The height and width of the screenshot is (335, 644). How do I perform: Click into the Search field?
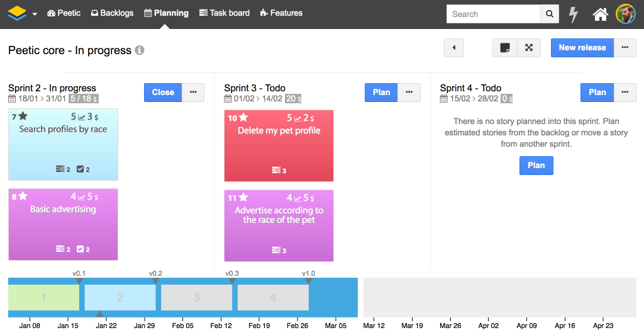click(494, 14)
